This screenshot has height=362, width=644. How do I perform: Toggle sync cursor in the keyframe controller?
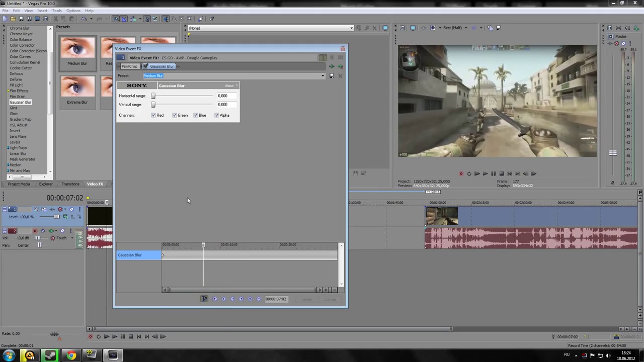pos(204,299)
